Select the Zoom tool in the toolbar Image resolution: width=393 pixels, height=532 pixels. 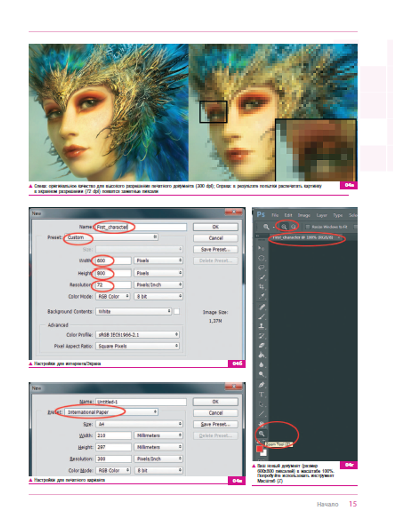(x=262, y=433)
